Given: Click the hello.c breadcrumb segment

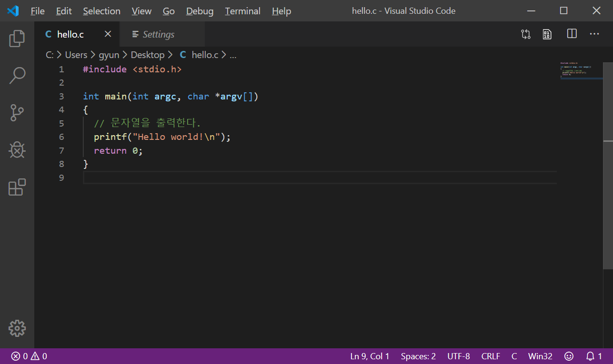Looking at the screenshot, I should tap(199, 55).
